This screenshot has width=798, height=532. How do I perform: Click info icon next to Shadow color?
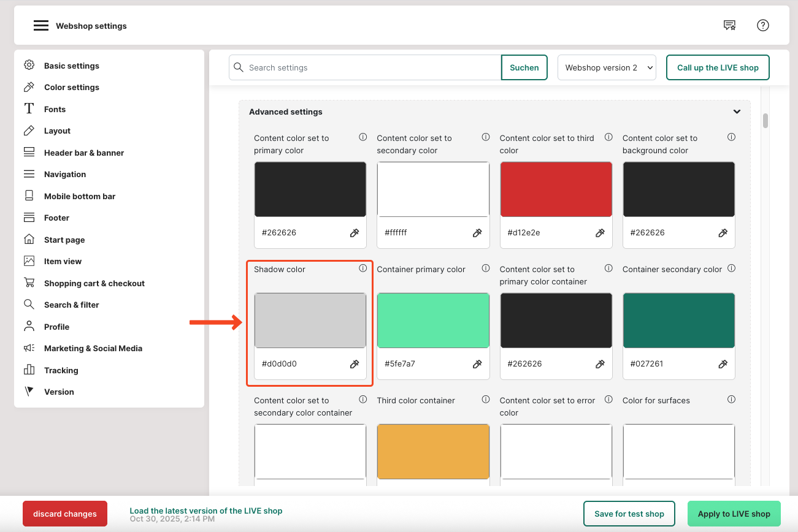click(x=363, y=268)
